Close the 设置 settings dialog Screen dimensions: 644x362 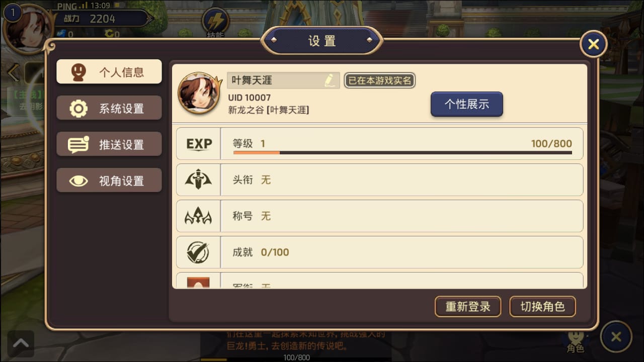[x=594, y=44]
